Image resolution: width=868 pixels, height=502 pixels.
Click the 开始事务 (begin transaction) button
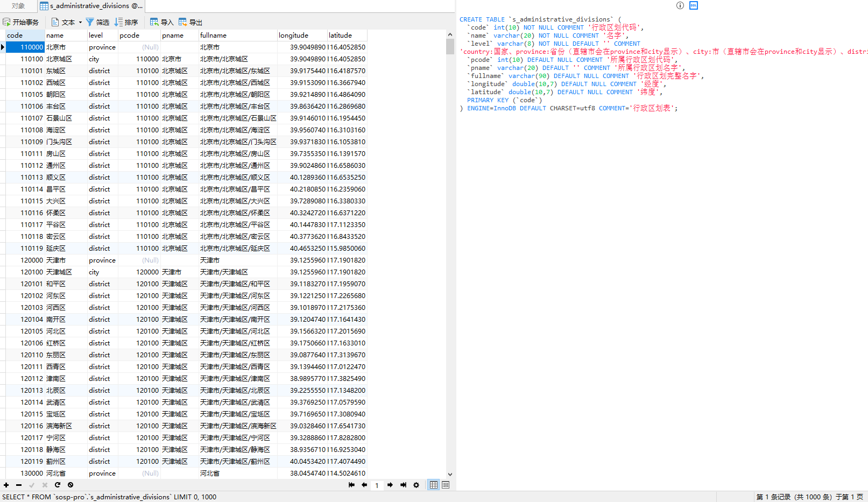pos(21,22)
